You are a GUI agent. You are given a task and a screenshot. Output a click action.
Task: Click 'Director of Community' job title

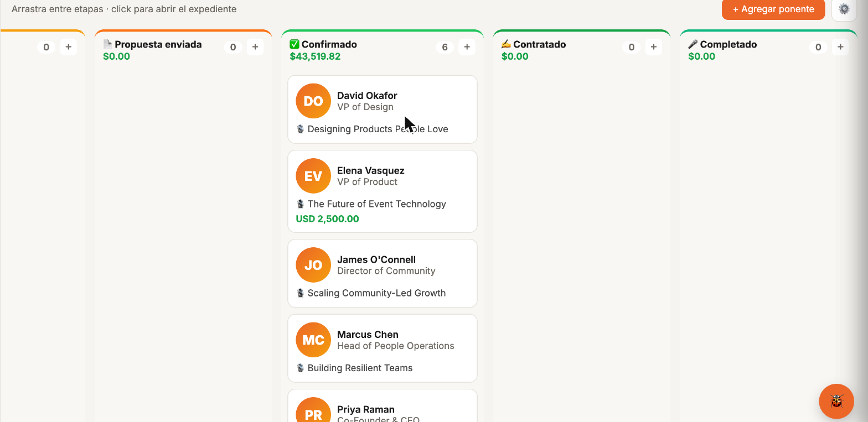click(x=386, y=271)
